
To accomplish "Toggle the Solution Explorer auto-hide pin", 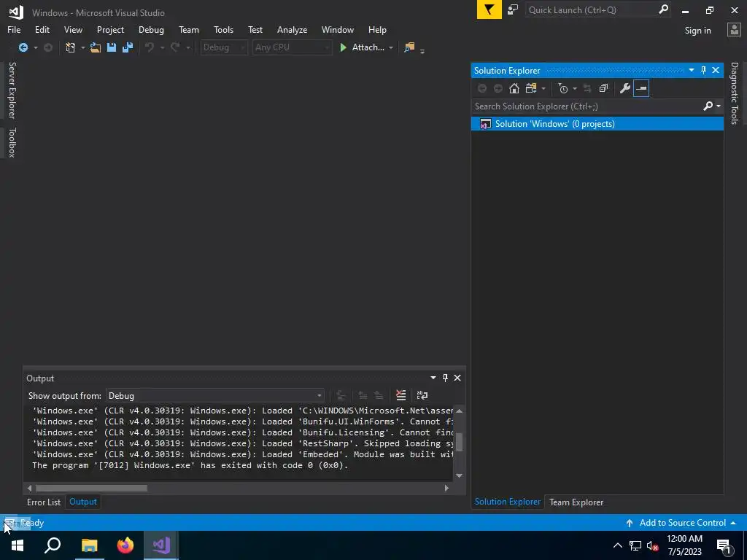I will (704, 71).
